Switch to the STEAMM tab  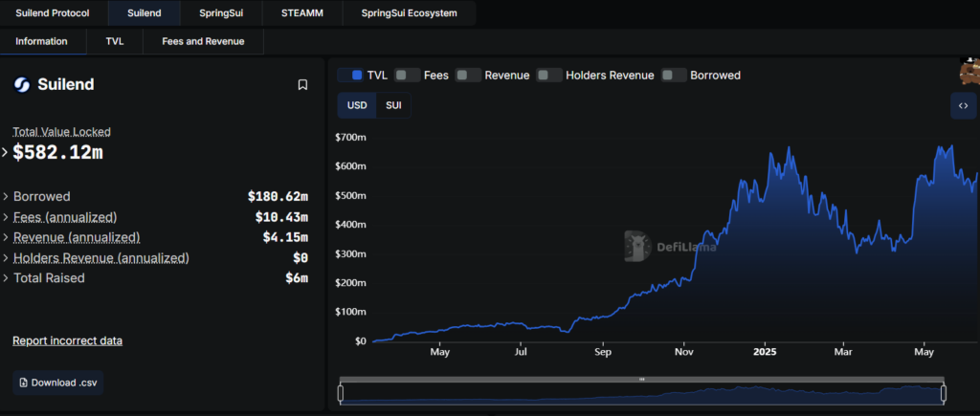(302, 13)
